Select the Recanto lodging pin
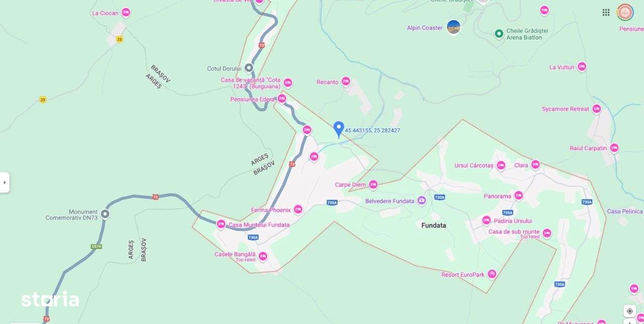The width and height of the screenshot is (644, 324). [x=346, y=81]
